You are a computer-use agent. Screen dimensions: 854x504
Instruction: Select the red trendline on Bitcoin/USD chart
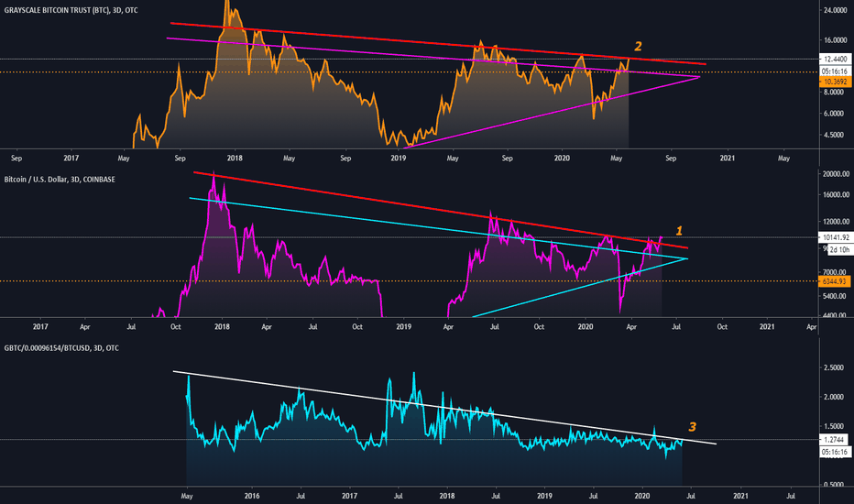pyautogui.click(x=441, y=210)
